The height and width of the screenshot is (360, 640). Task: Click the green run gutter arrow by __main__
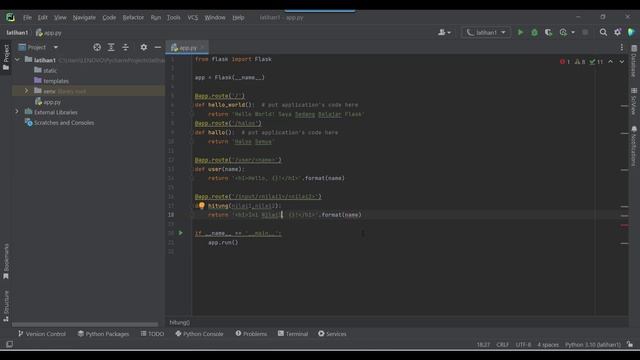(x=180, y=233)
